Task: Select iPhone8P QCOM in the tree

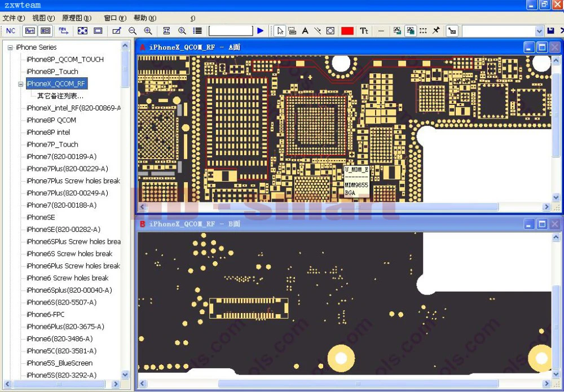Action: pos(51,120)
